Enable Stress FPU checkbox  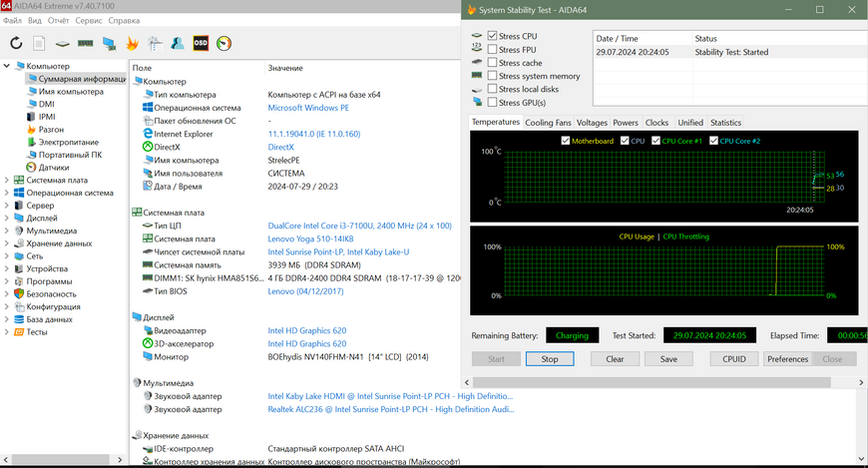coord(492,49)
